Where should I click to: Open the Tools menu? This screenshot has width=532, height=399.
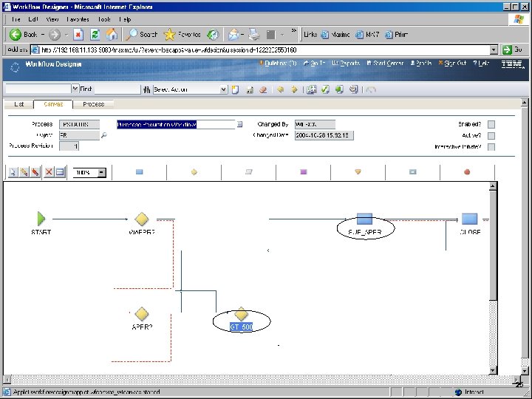[104, 19]
